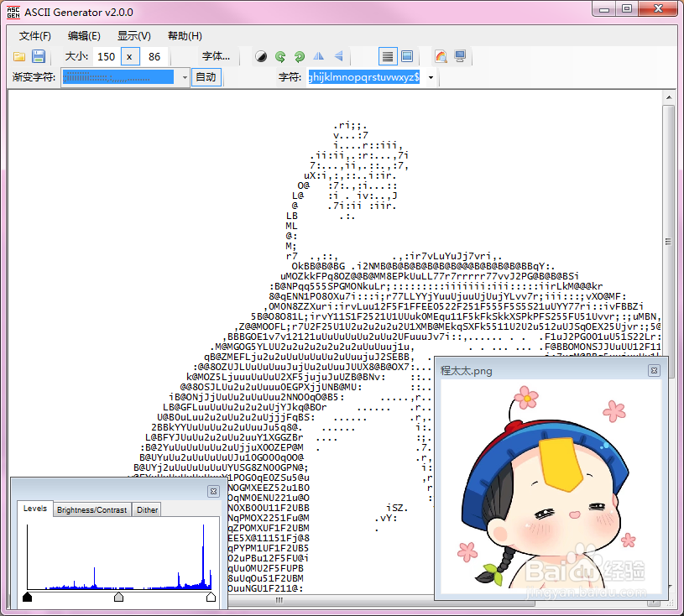This screenshot has height=616, width=684.
Task: Save the ASCII output with floppy icon
Action: (39, 57)
